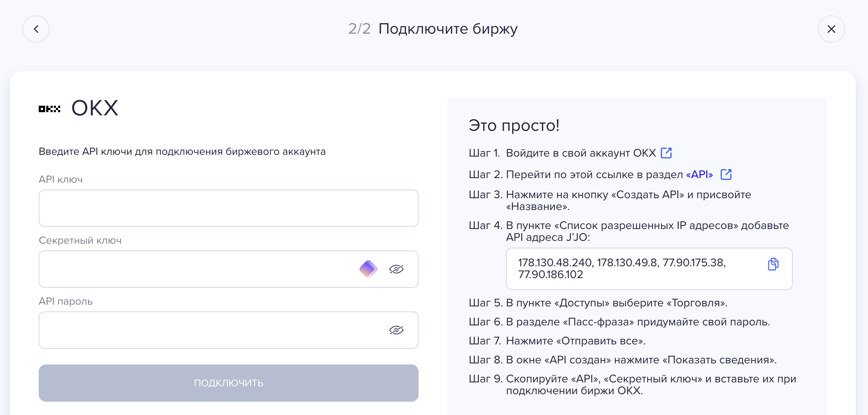Copy the IP addresses list
Viewport: 868px width, 415px height.
[773, 264]
